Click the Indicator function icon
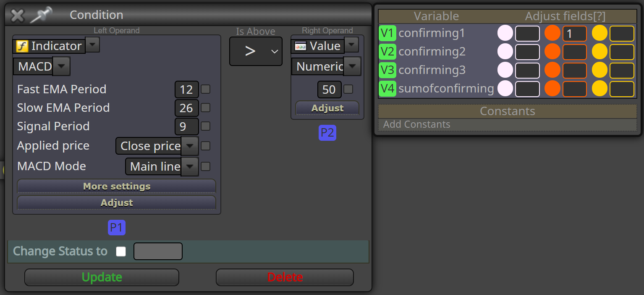 point(22,46)
